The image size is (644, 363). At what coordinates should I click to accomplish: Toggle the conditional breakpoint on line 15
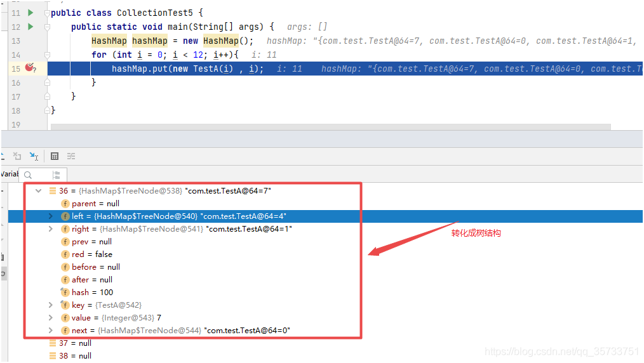click(x=29, y=68)
